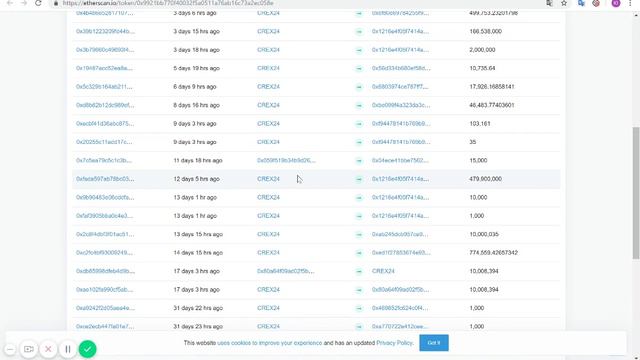Pause the screen recording
Screen dimensions: 640x360
click(68, 349)
